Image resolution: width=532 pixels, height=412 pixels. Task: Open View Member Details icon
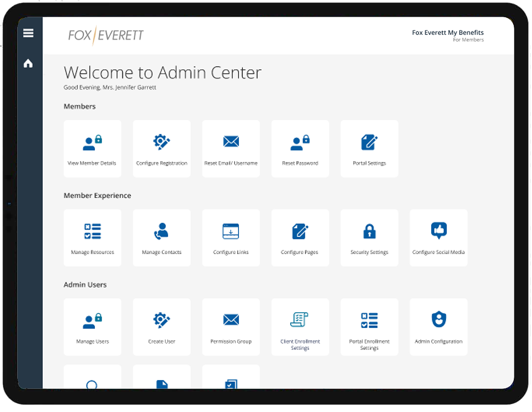[x=92, y=142]
